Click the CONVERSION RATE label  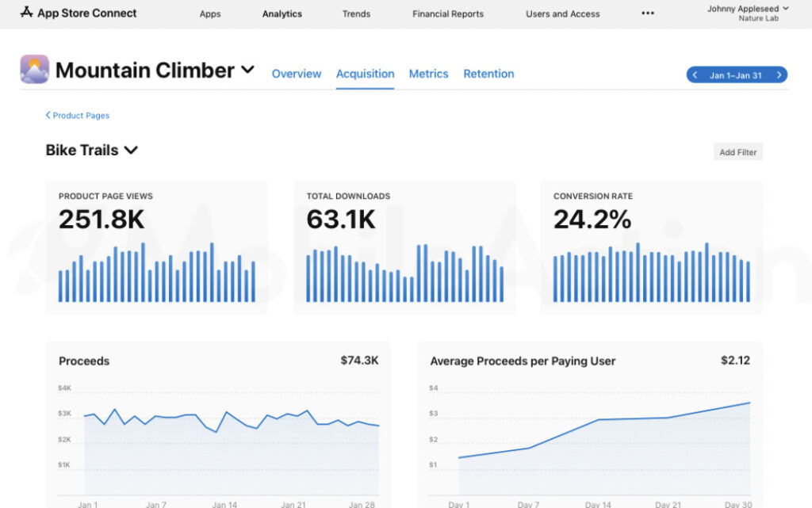click(593, 196)
